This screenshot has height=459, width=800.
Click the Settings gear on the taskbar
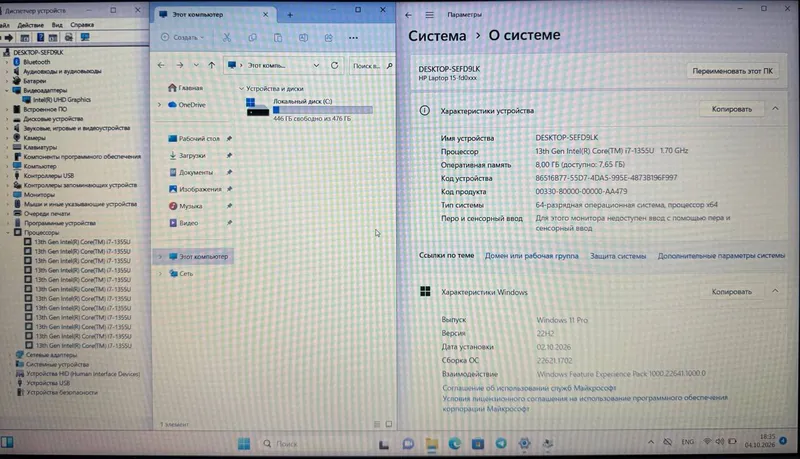coord(524,444)
